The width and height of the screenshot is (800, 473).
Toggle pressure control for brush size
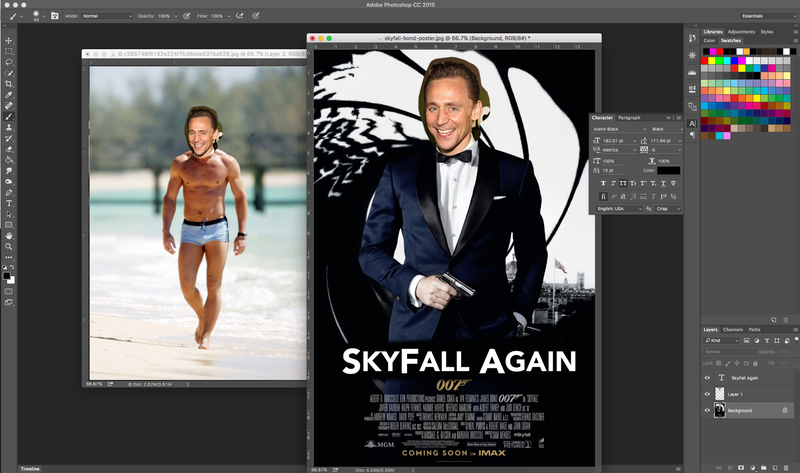pyautogui.click(x=256, y=16)
